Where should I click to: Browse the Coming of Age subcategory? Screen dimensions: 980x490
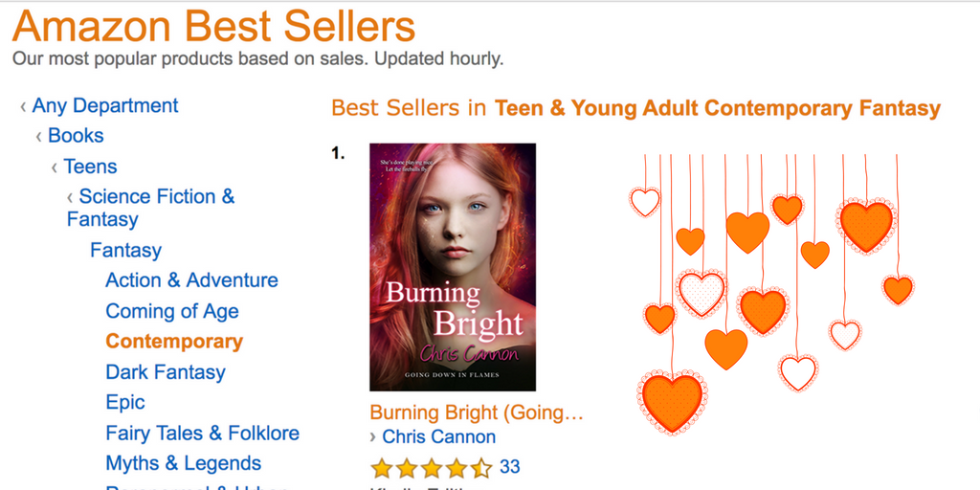coord(172,311)
